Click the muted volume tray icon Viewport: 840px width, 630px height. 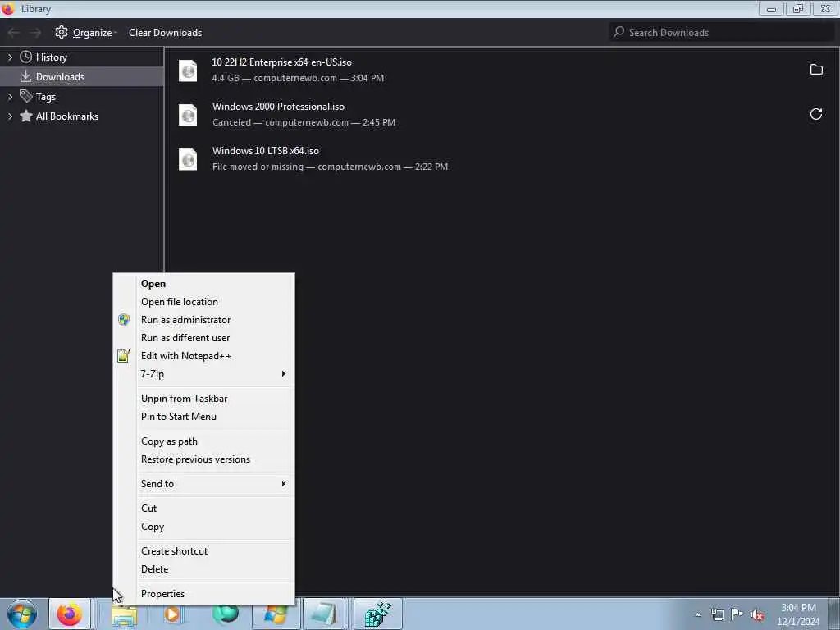757,615
